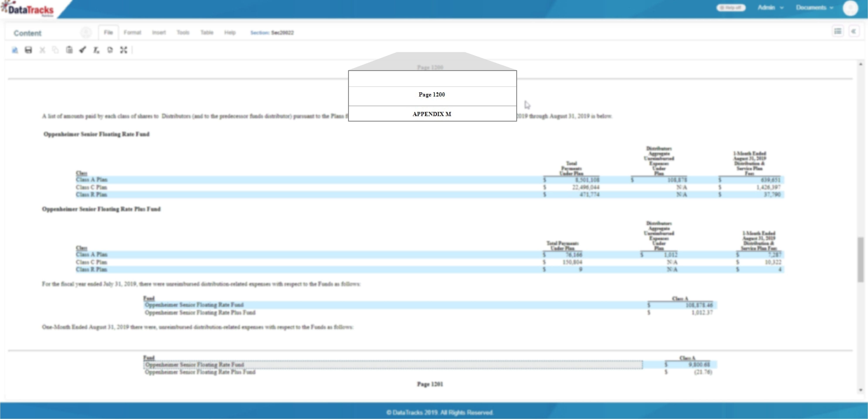Expand the Admin dropdown menu
This screenshot has height=419, width=868.
(x=770, y=7)
